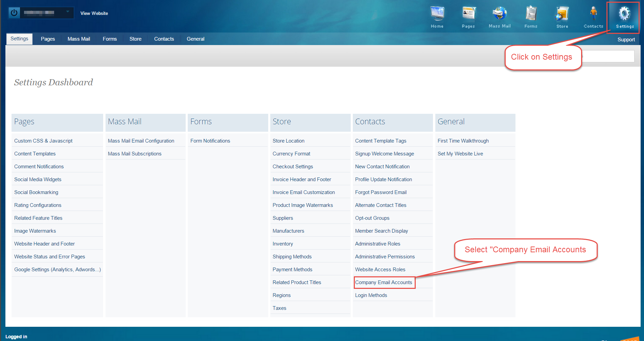Image resolution: width=644 pixels, height=341 pixels.
Task: Select the Settings tab in navigation bar
Action: pos(19,39)
